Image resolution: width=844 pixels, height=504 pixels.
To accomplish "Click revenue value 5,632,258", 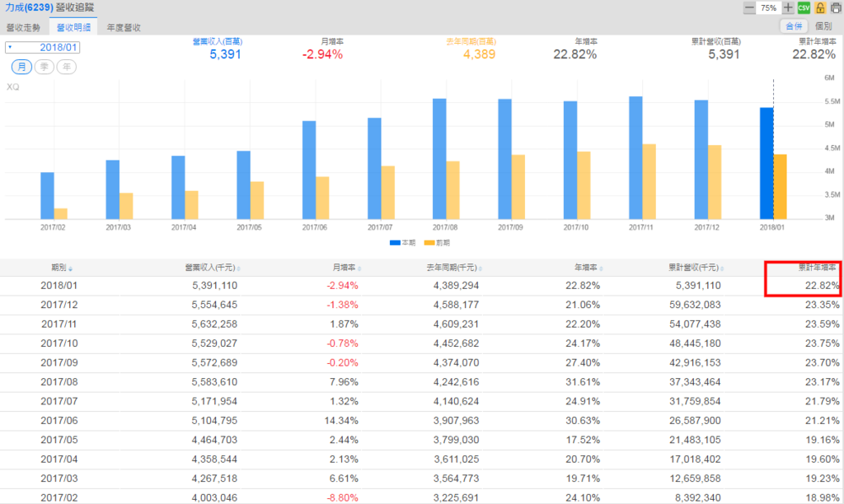I will click(x=214, y=324).
